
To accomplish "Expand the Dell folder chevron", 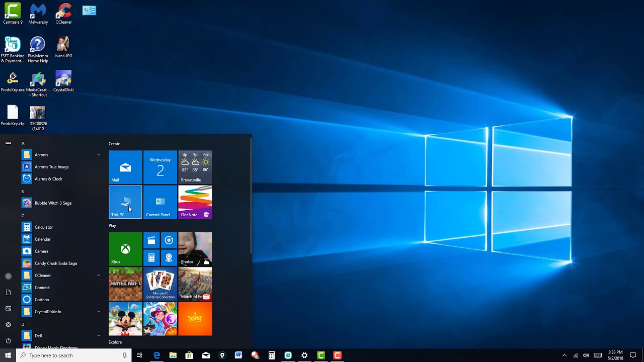I will click(99, 336).
